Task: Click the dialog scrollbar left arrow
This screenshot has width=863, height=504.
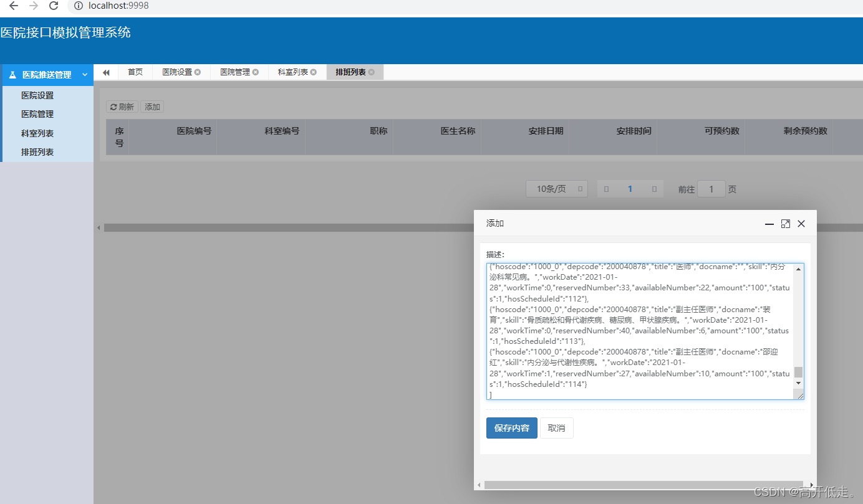Action: [x=479, y=485]
